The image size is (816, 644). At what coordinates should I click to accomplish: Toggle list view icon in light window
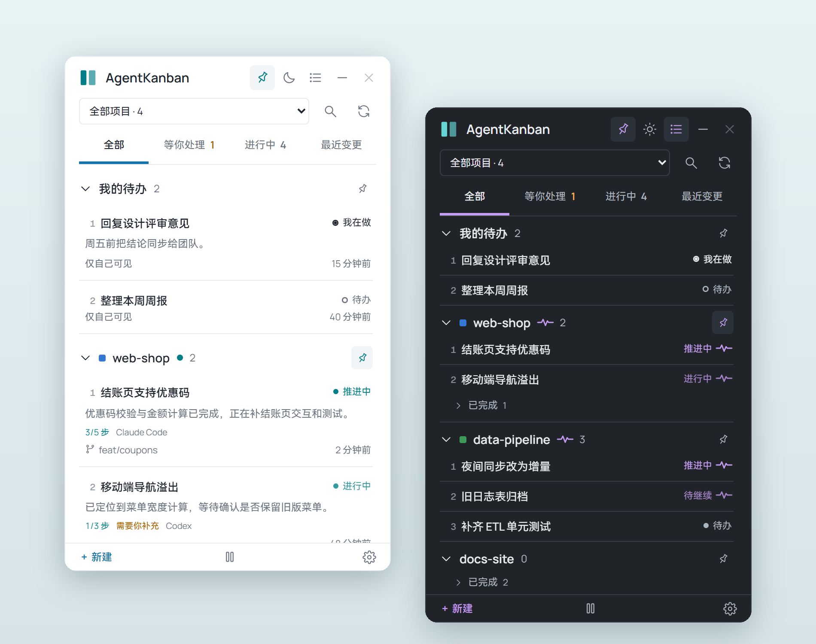[316, 78]
